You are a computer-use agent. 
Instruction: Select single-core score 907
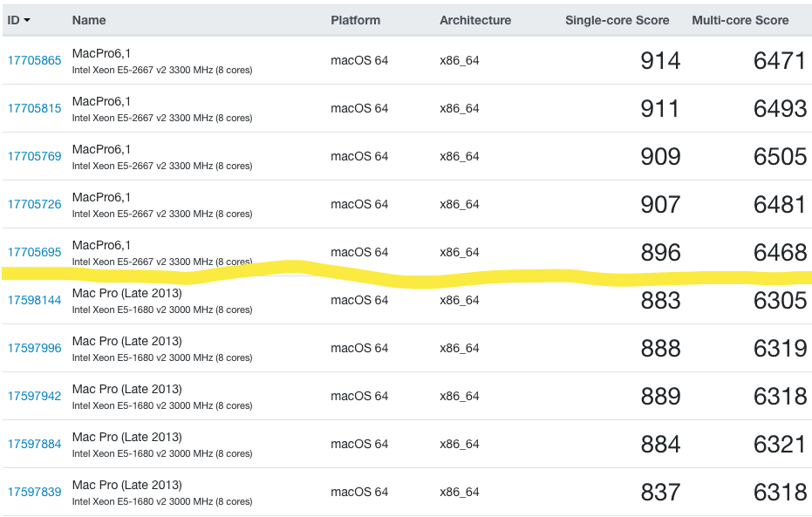(x=660, y=205)
